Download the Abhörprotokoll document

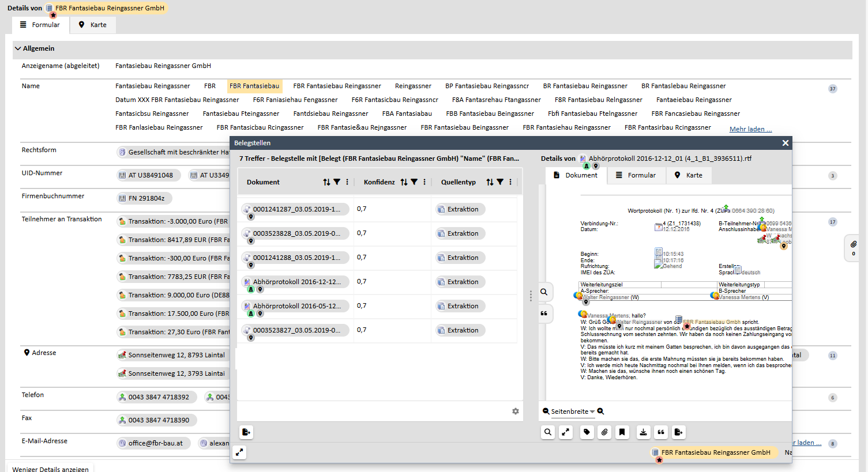(x=643, y=432)
